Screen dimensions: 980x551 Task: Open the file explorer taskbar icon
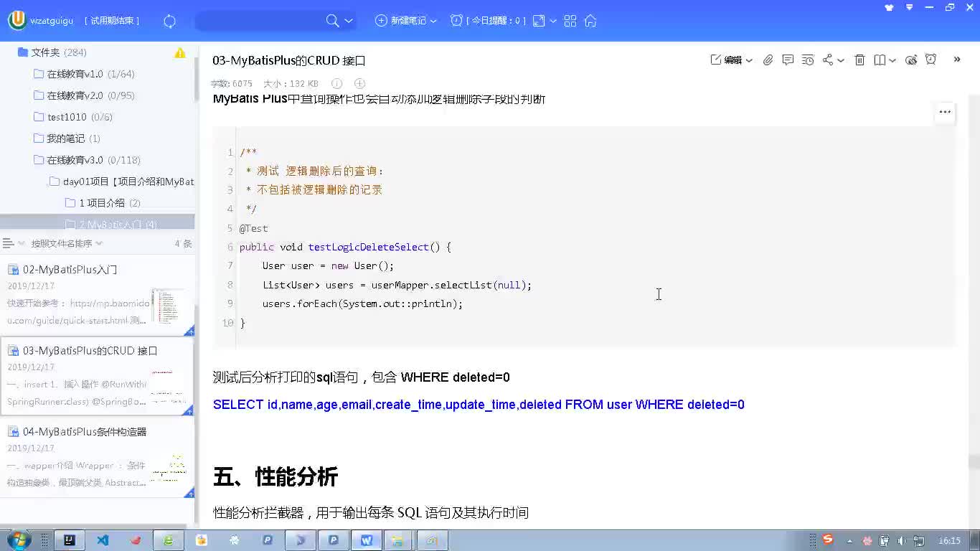(x=399, y=540)
